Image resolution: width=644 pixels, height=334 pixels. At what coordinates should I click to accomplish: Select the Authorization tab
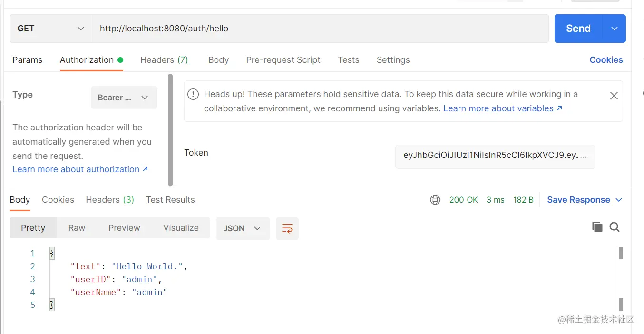(x=91, y=60)
